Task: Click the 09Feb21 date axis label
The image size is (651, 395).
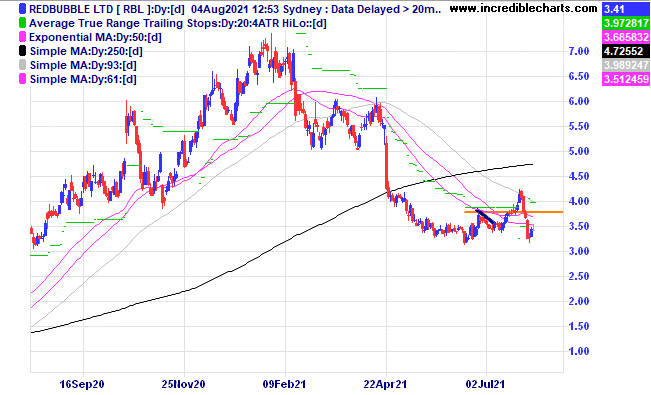Action: tap(284, 384)
